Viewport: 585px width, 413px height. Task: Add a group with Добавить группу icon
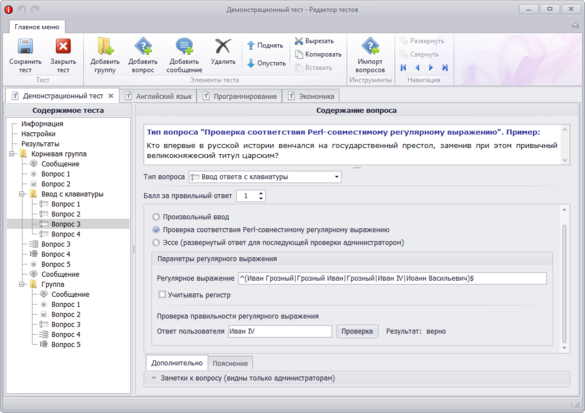[105, 47]
